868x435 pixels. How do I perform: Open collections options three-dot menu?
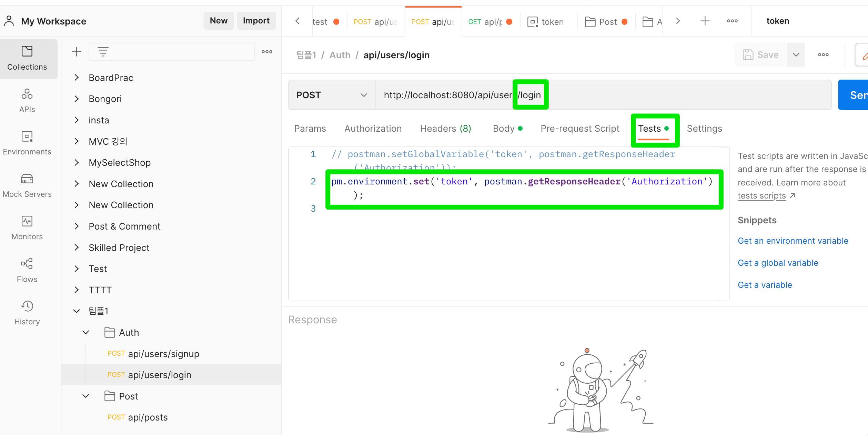click(266, 52)
